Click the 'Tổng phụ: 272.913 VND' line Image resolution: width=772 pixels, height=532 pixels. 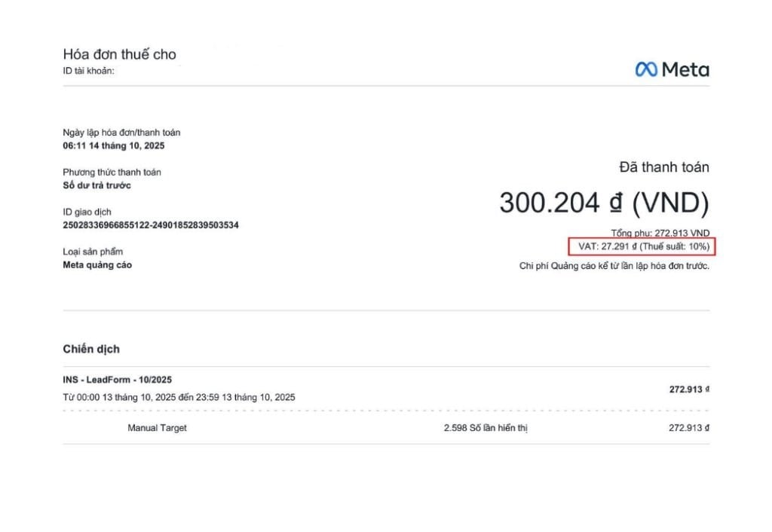(660, 233)
